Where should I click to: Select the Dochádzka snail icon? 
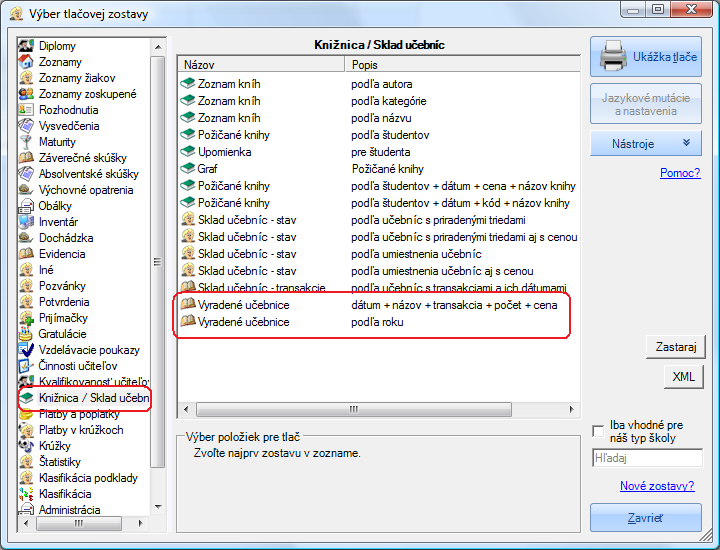point(26,238)
